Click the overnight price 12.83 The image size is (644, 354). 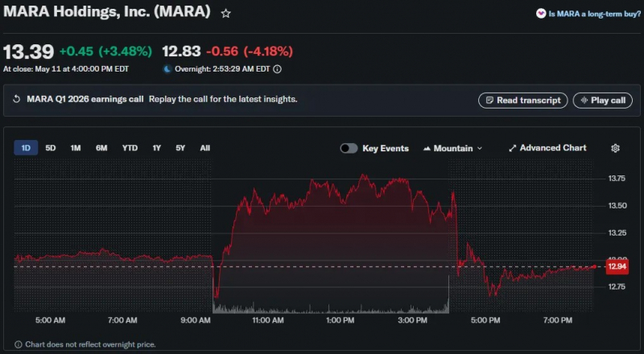coord(181,51)
